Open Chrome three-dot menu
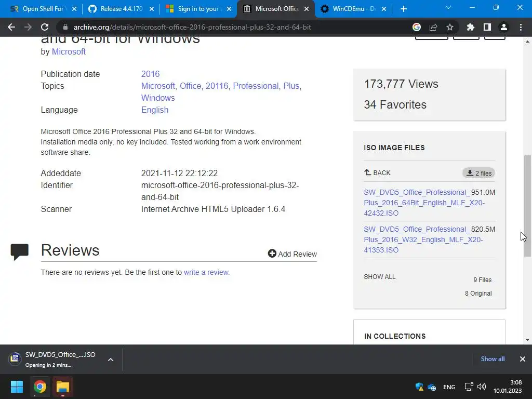 coord(521,27)
